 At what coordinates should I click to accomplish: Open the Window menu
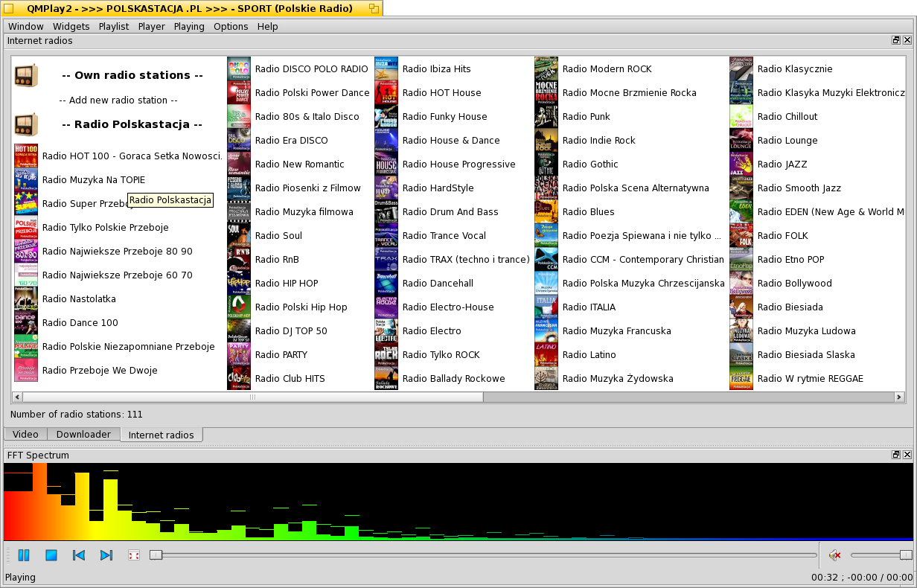pyautogui.click(x=26, y=26)
